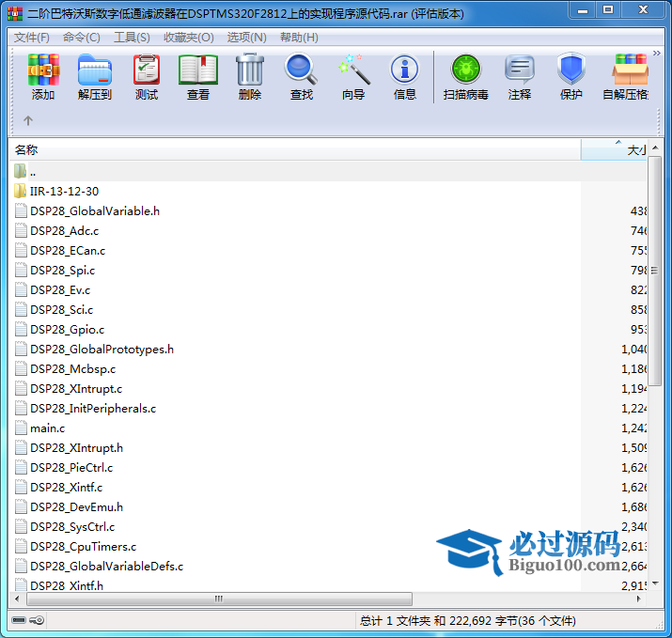This screenshot has width=672, height=638.
Task: Click the 扫描病毒 (Virus Scan) icon
Action: [466, 77]
